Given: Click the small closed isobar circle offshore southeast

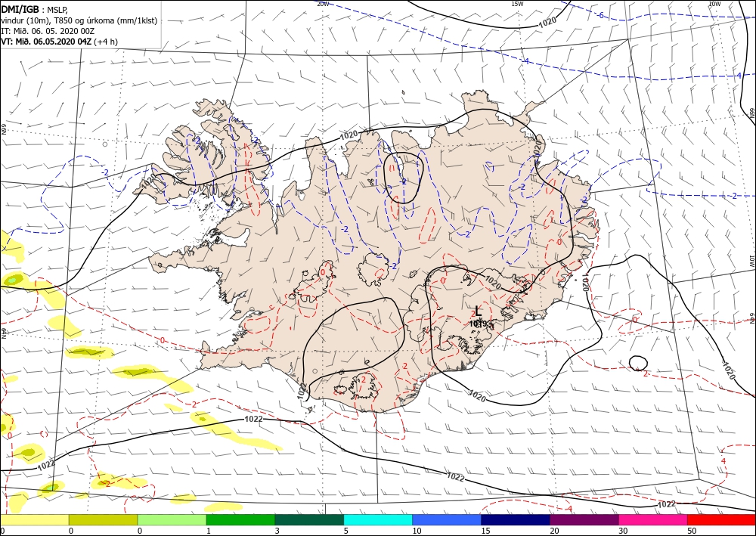Looking at the screenshot, I should coord(638,362).
